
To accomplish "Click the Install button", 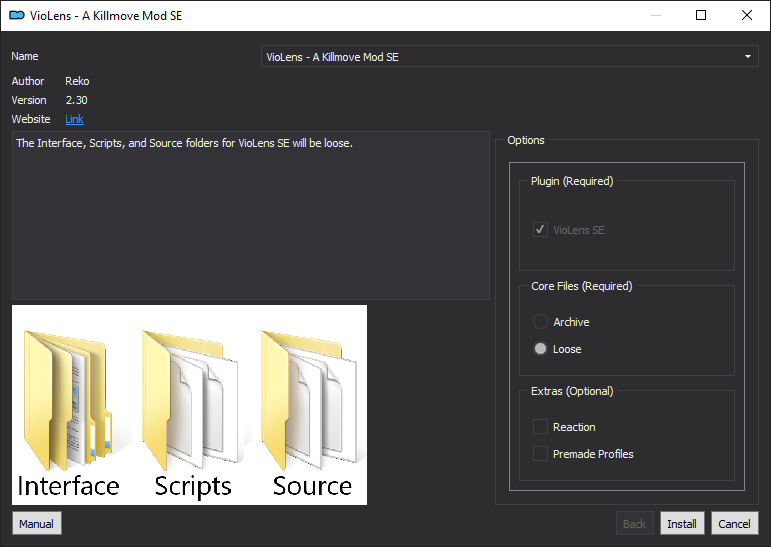I will point(682,524).
